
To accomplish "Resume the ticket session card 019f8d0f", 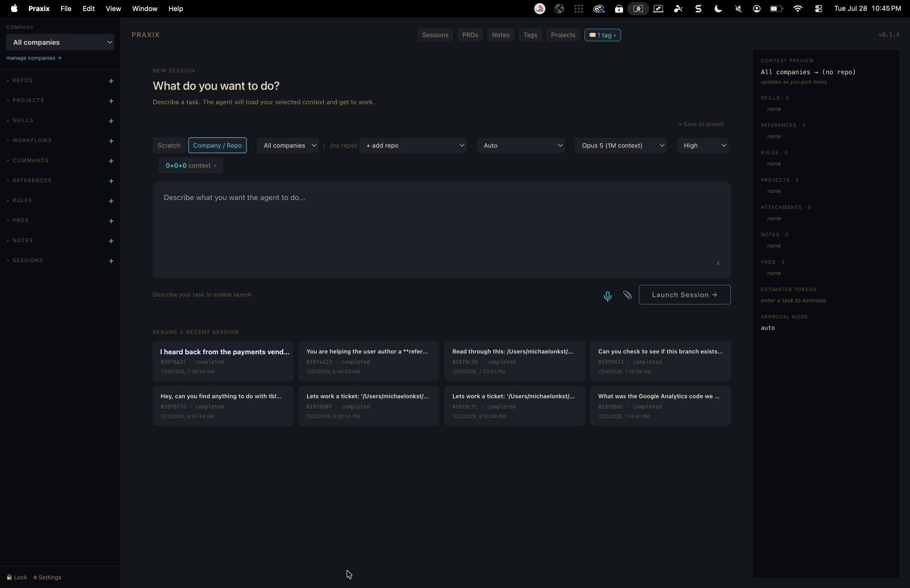I will [369, 406].
